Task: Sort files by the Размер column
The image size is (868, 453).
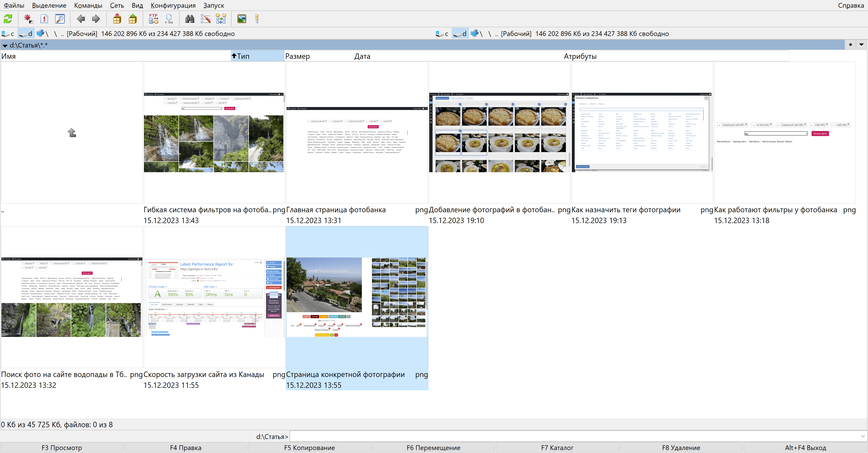Action: pyautogui.click(x=297, y=56)
